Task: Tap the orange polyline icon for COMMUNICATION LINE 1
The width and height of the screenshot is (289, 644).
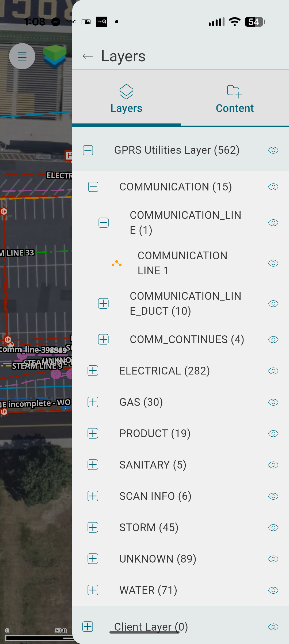Action: tap(117, 263)
